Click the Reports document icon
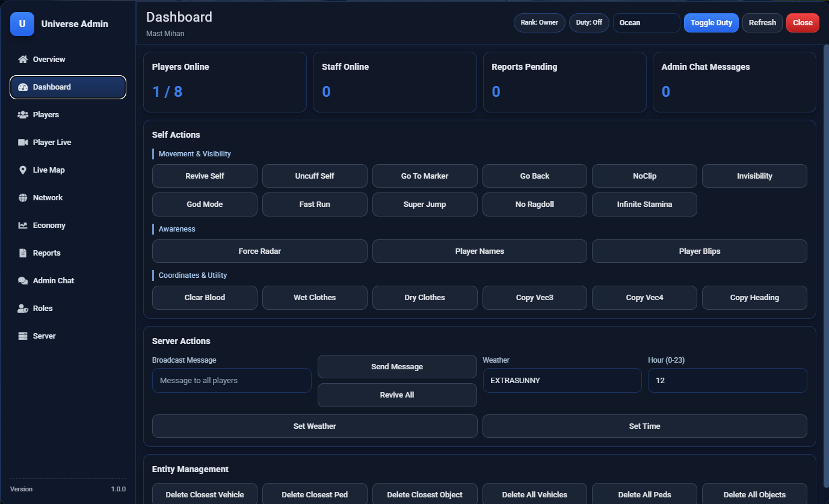829x504 pixels. 23,253
